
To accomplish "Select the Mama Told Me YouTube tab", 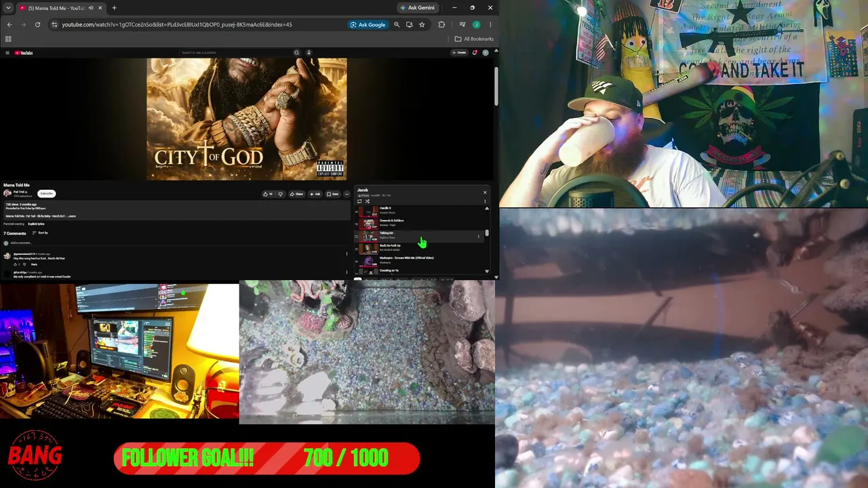I will (x=60, y=8).
